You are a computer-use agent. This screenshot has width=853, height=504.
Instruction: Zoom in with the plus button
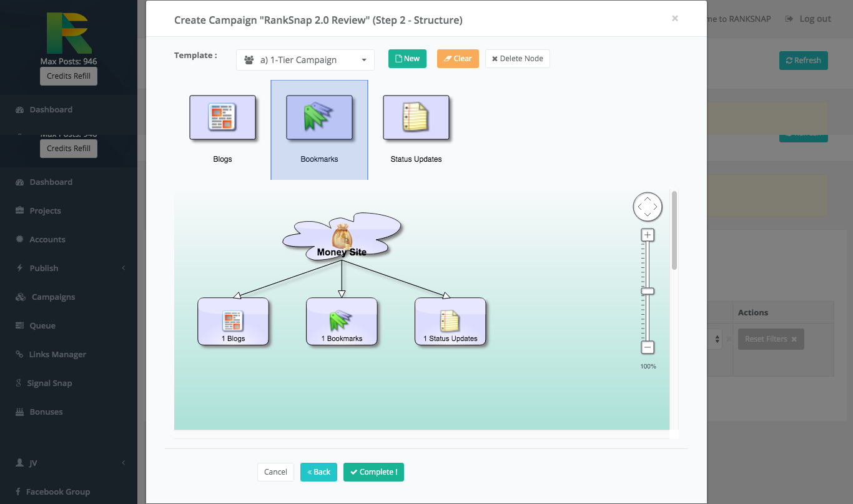(648, 235)
